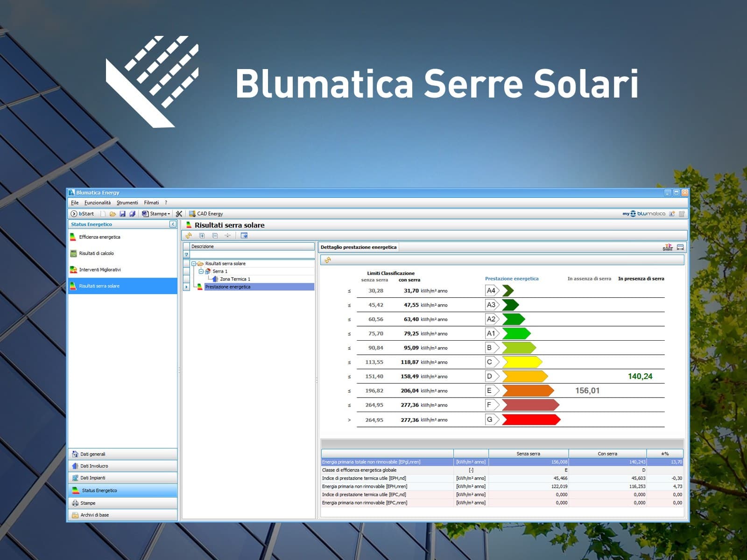Screen dimensions: 747x560
Task: Click the refresh icon in Dettaglio panel
Action: (x=328, y=260)
